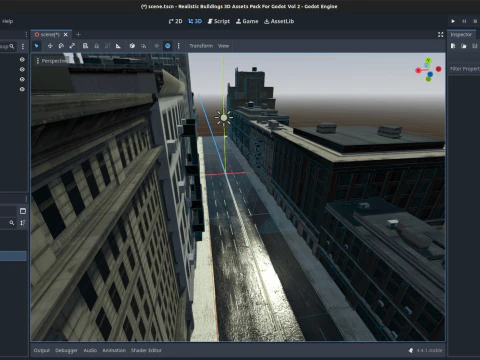The height and width of the screenshot is (360, 480).
Task: Open FileSystem dock options dots
Action: pyautogui.click(x=26, y=199)
